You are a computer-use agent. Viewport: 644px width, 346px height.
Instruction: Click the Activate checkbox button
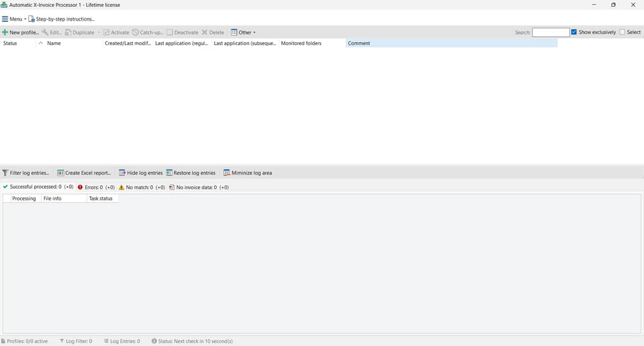(x=107, y=32)
